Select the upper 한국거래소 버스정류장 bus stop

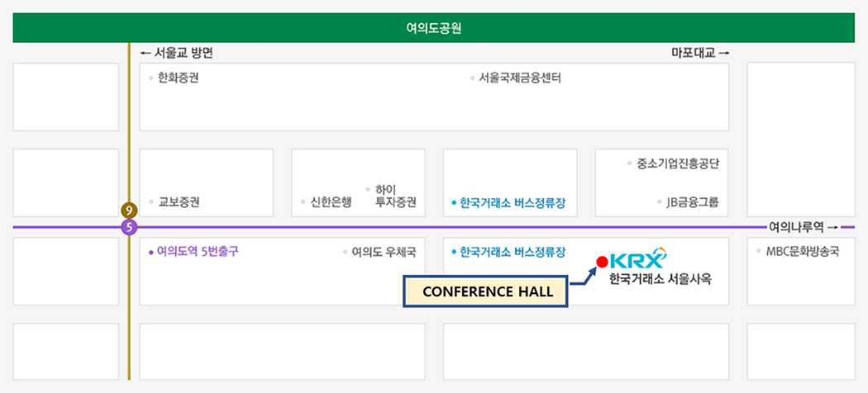513,202
